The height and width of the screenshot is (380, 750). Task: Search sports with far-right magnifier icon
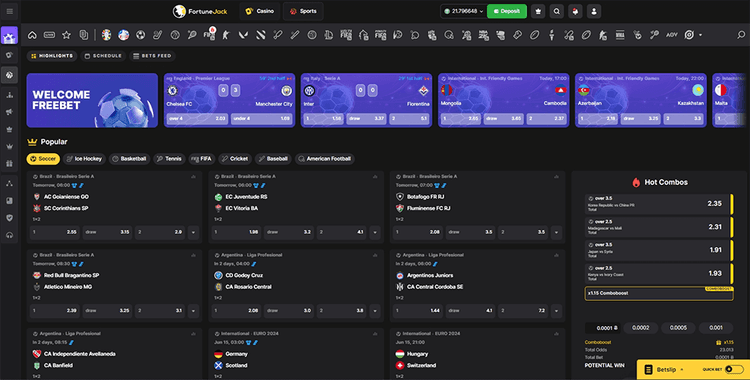(741, 35)
